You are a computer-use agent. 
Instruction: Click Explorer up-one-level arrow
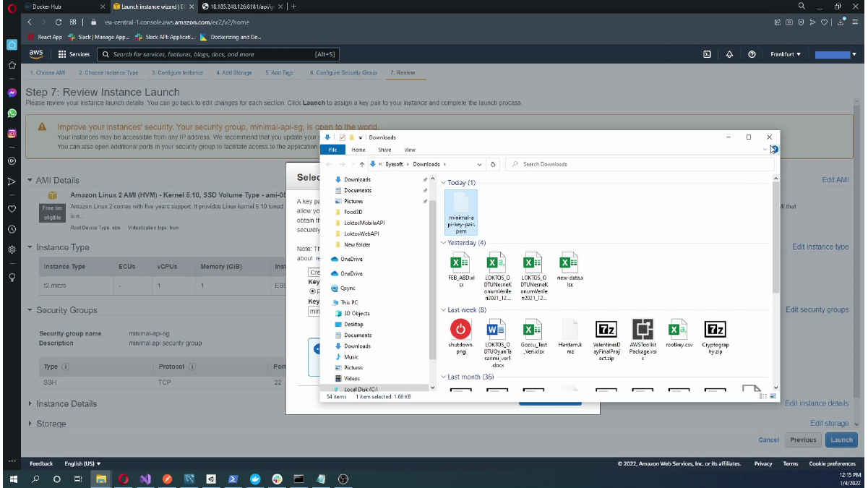[x=361, y=164]
